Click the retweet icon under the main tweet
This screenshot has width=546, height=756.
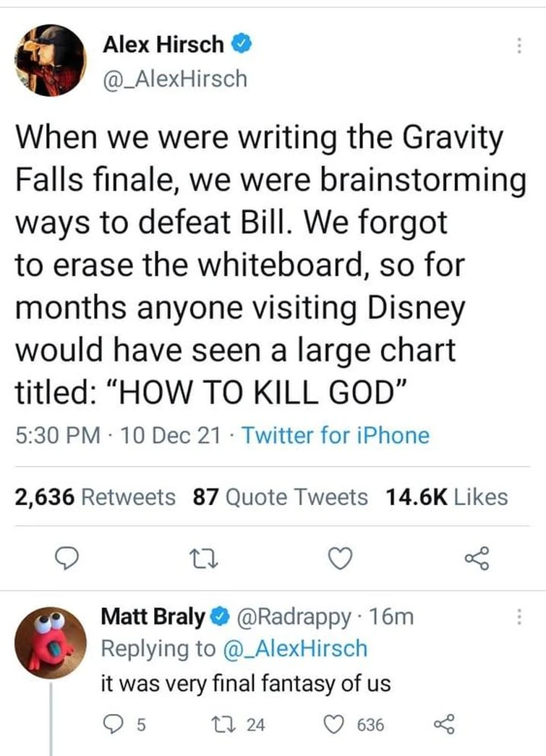click(204, 557)
